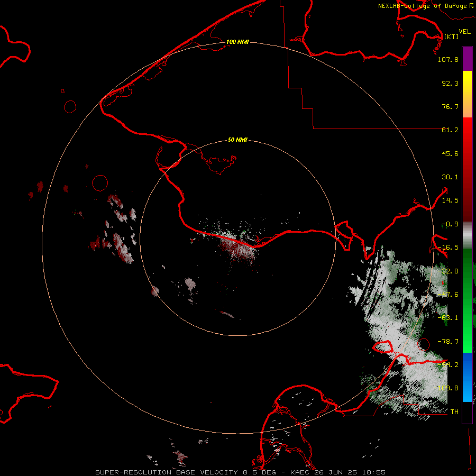
Task: Click the 45.6 value on the velocity scale
Action: [x=450, y=153]
